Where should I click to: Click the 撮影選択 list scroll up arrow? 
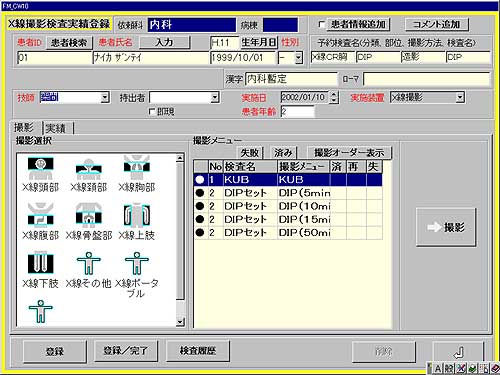tap(180, 158)
